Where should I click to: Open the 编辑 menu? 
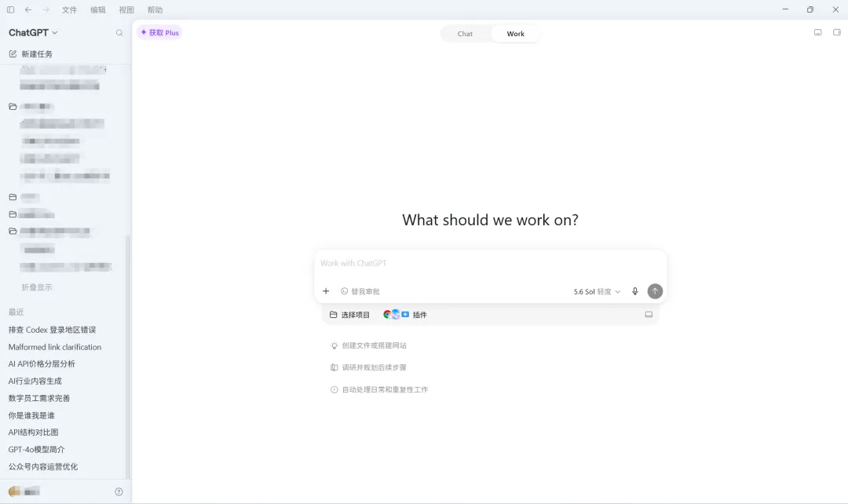(98, 9)
